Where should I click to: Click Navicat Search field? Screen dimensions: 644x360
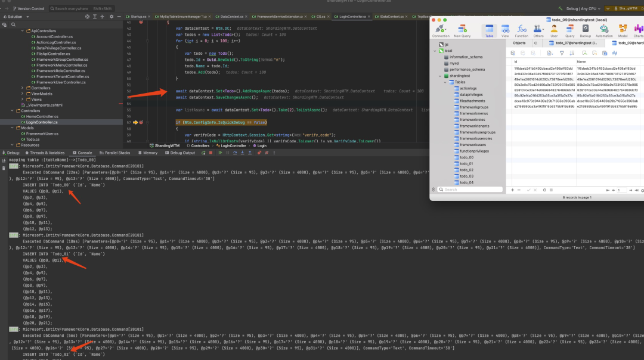click(470, 190)
